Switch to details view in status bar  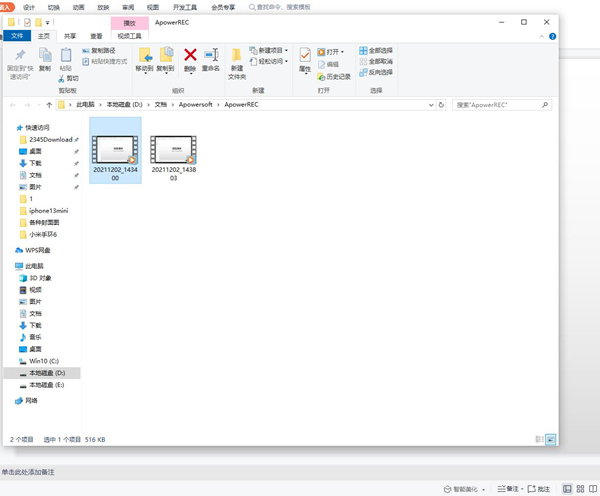(x=539, y=439)
